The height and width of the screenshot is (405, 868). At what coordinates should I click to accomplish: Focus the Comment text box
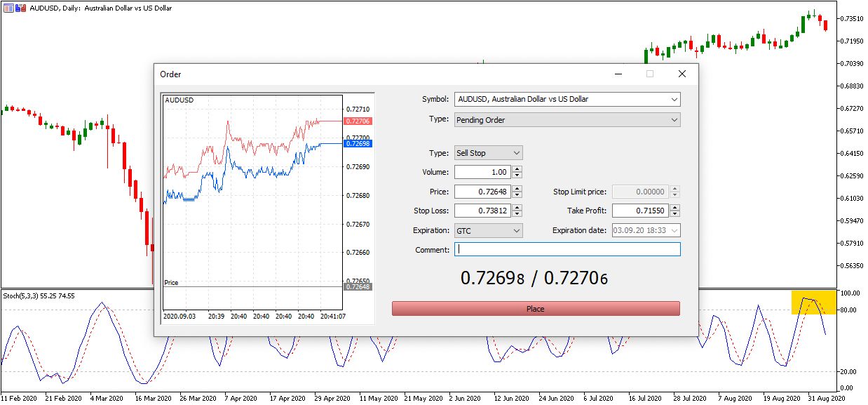(567, 249)
